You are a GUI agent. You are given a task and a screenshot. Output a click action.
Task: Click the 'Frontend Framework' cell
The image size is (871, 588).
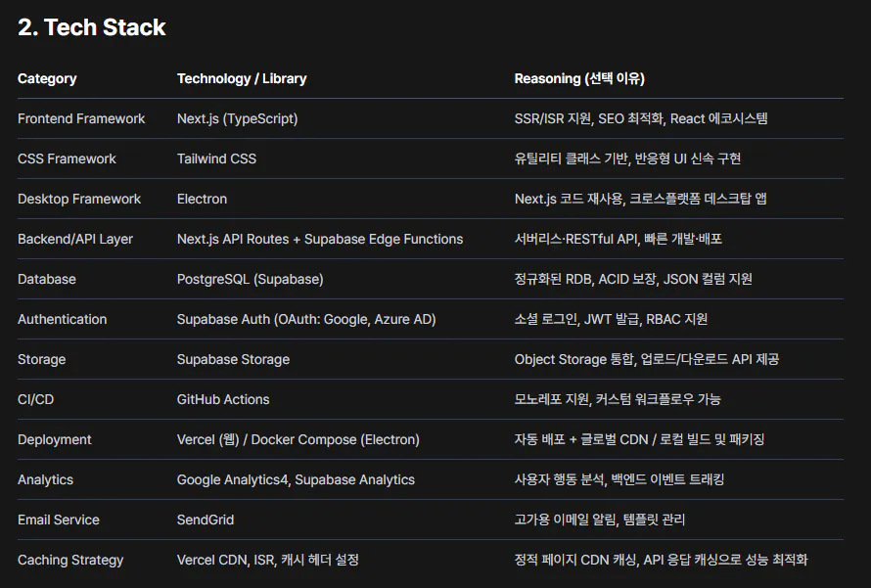81,118
